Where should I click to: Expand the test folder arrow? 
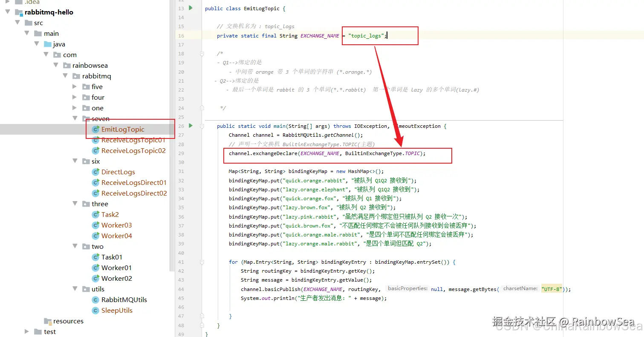pos(27,331)
